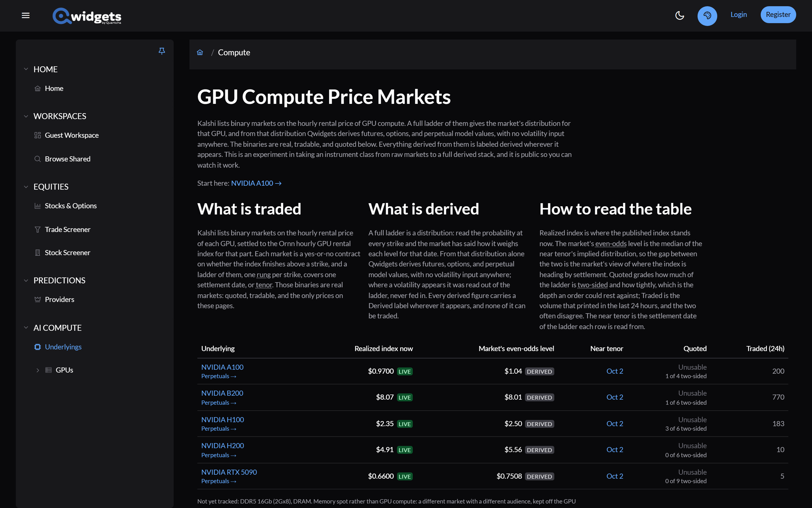Select Compute in the breadcrumb
Image resolution: width=812 pixels, height=508 pixels.
[234, 52]
